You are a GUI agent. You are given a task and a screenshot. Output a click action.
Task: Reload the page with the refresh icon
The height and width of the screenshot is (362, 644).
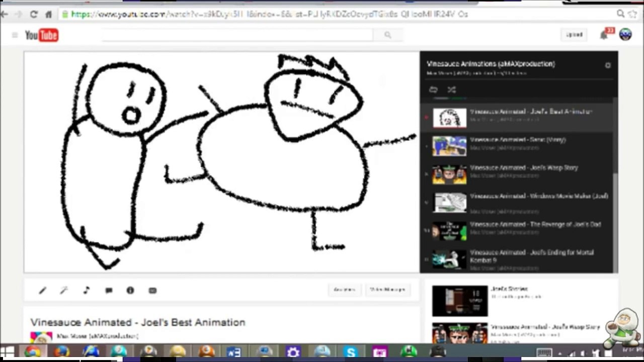coord(34,15)
